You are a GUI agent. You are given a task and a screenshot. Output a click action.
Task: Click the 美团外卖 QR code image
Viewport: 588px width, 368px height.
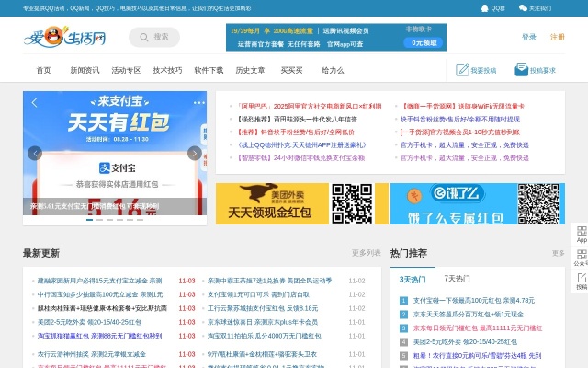352,203
